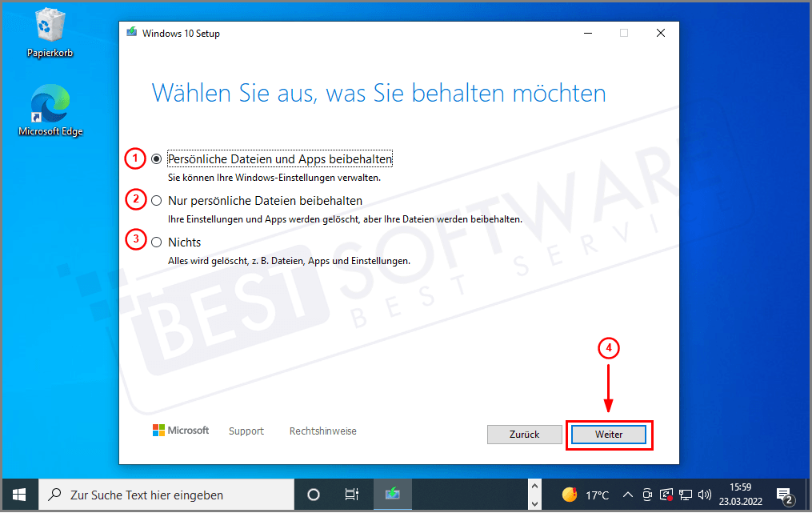Select the 'Nichts' option
Image resolution: width=812 pixels, height=513 pixels.
156,242
